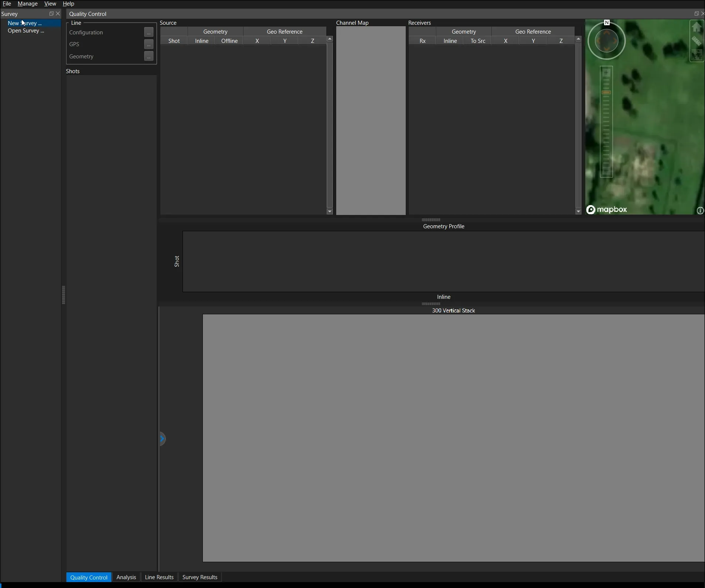Screen dimensions: 705x588
Task: Zoom out with map minus button
Action: (606, 171)
